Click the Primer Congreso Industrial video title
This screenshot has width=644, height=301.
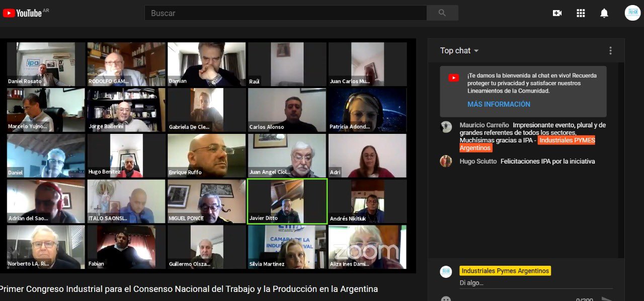click(x=189, y=289)
